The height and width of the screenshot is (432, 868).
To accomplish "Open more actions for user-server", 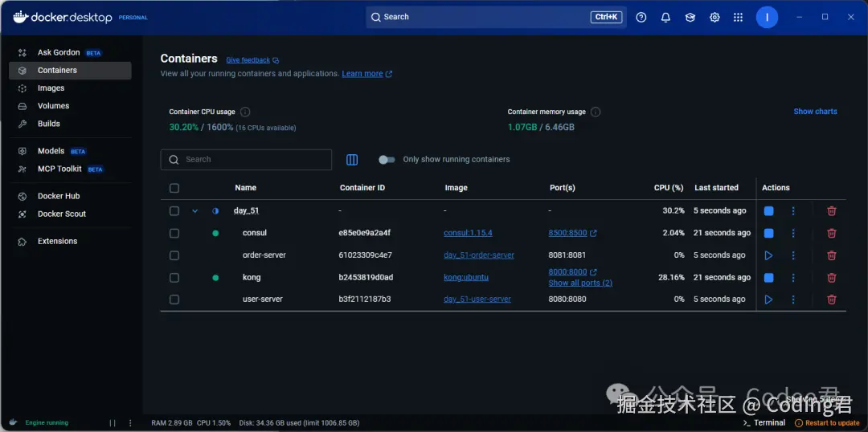I will pos(793,300).
